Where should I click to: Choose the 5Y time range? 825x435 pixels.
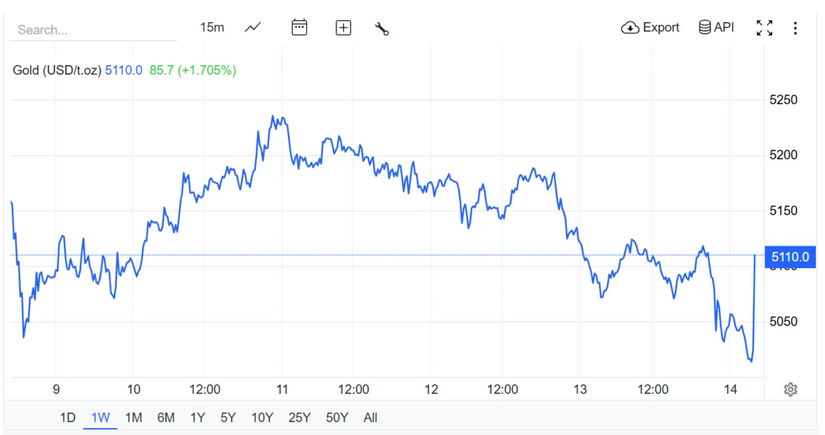pyautogui.click(x=229, y=417)
